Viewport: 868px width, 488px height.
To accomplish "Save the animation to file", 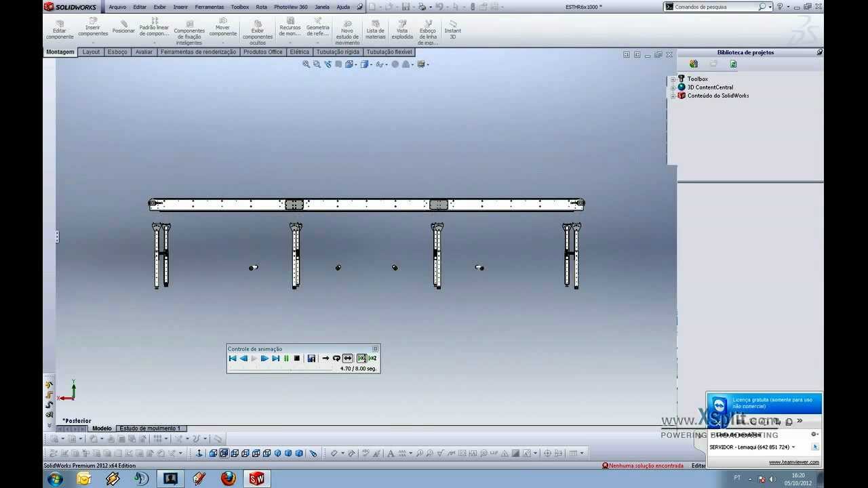I will pos(311,359).
